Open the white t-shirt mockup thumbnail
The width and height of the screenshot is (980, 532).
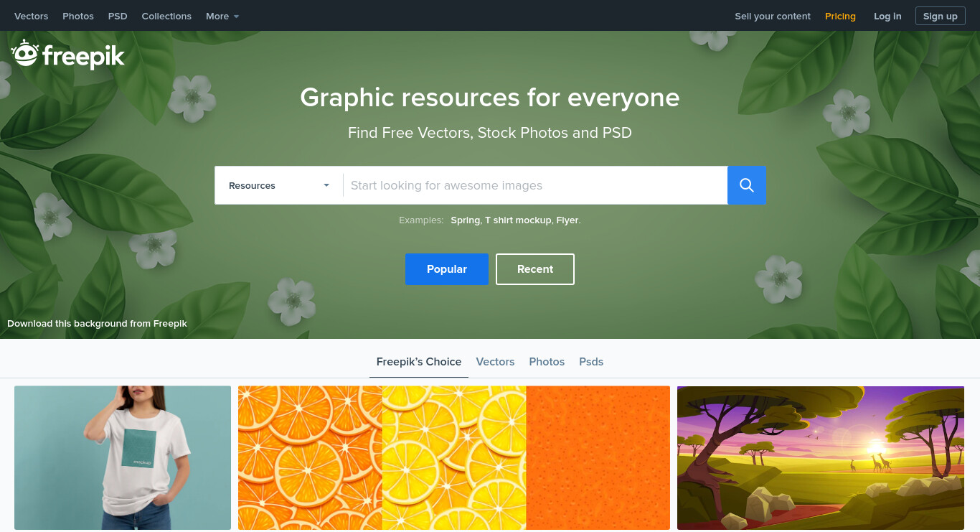pos(123,458)
